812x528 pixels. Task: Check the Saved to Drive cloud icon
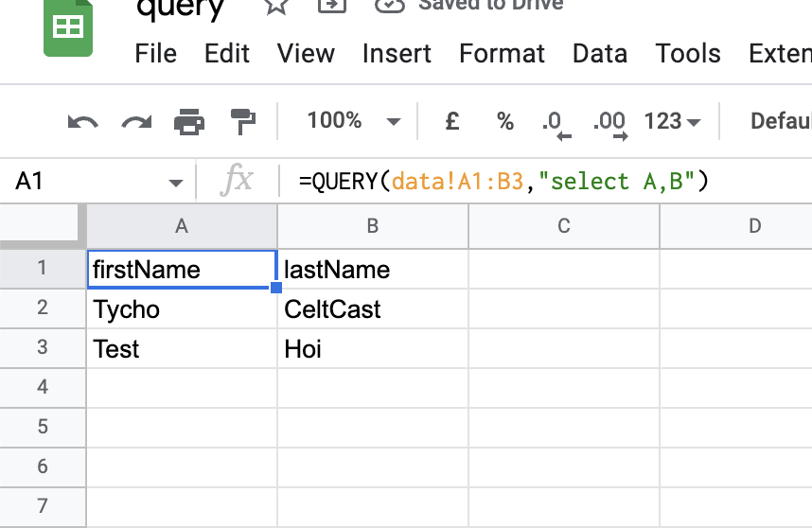coord(389,5)
